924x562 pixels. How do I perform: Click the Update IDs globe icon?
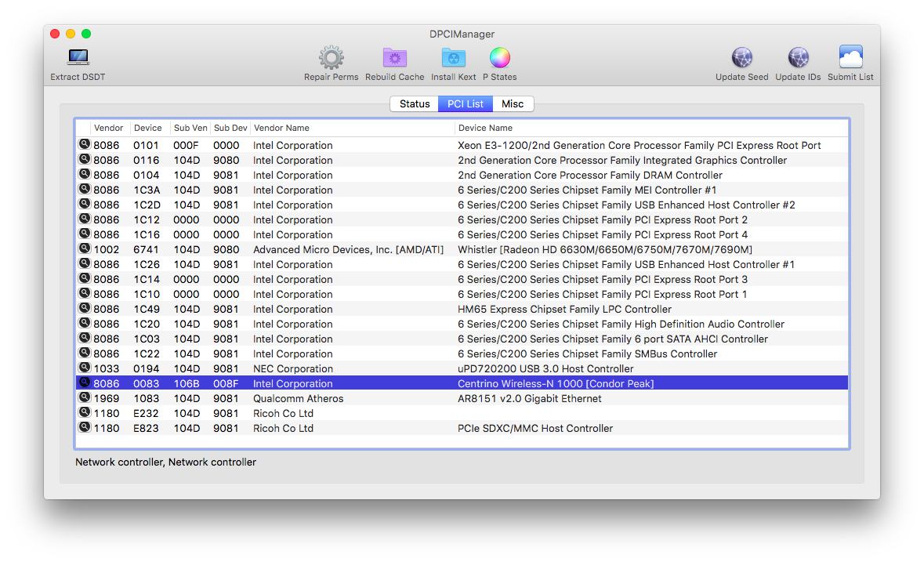coord(798,58)
